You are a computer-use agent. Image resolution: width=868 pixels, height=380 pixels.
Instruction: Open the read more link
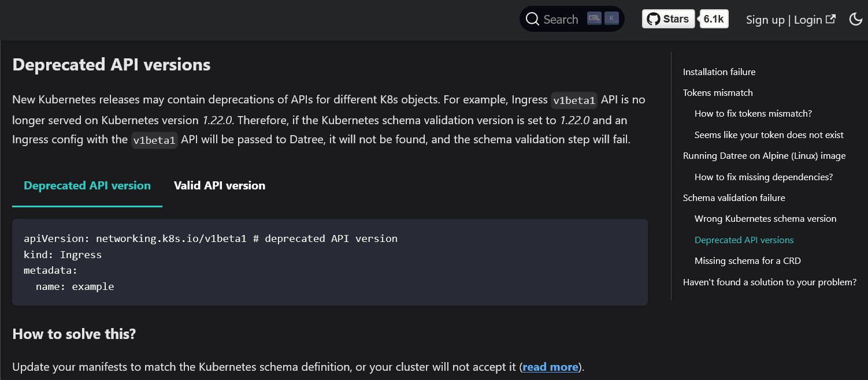(550, 367)
